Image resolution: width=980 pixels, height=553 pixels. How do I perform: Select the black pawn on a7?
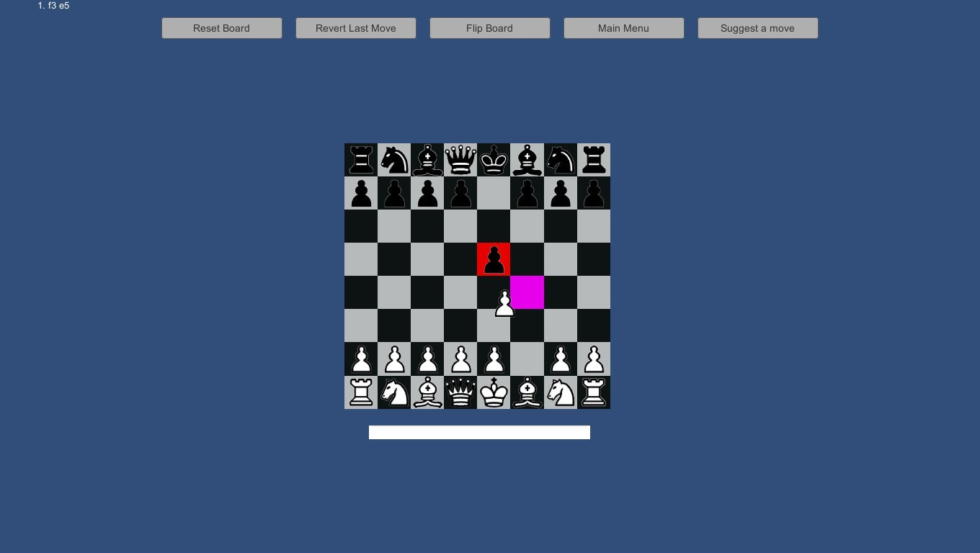tap(361, 193)
